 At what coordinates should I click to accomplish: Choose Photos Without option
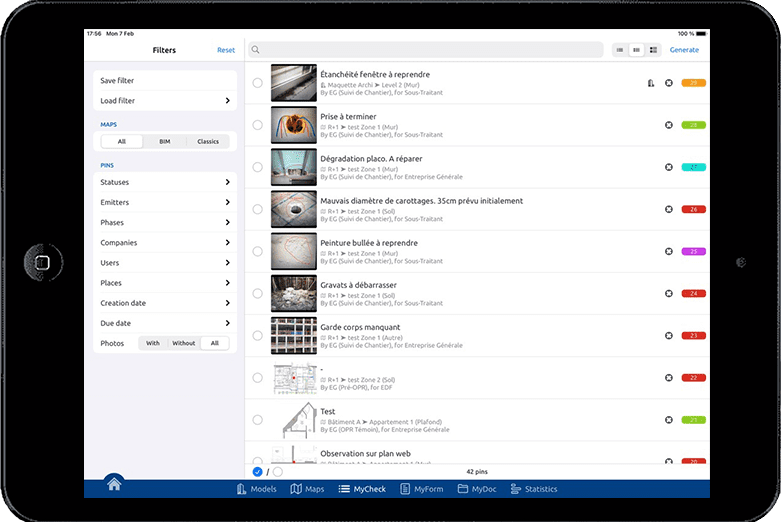(x=184, y=343)
